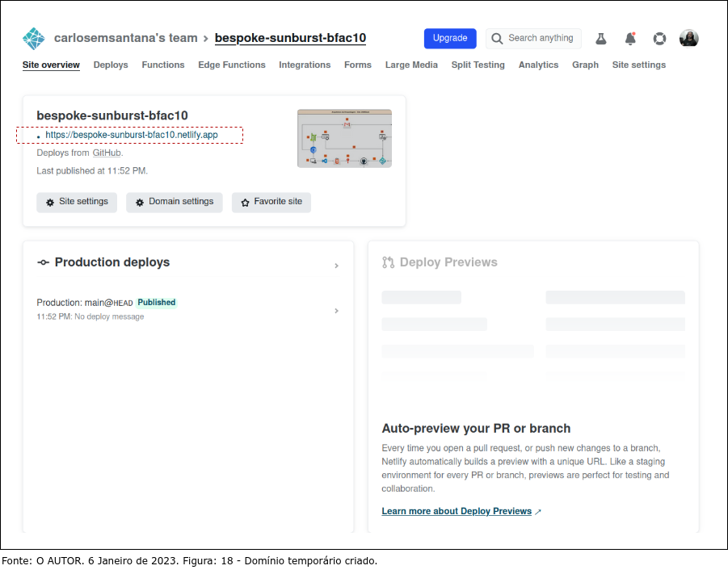Viewport: 728px width, 574px height.
Task: Click '11:52 PM: No deploy message' text
Action: [90, 317]
